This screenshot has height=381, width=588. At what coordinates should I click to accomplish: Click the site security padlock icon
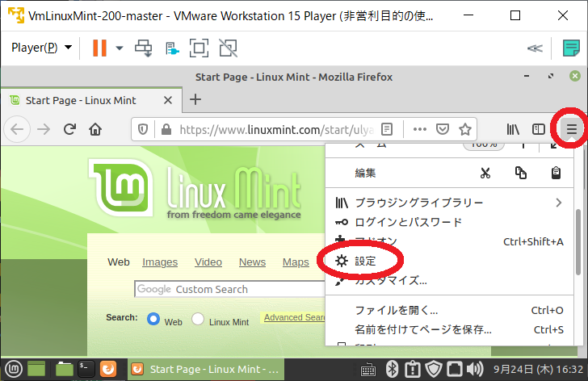[x=166, y=130]
